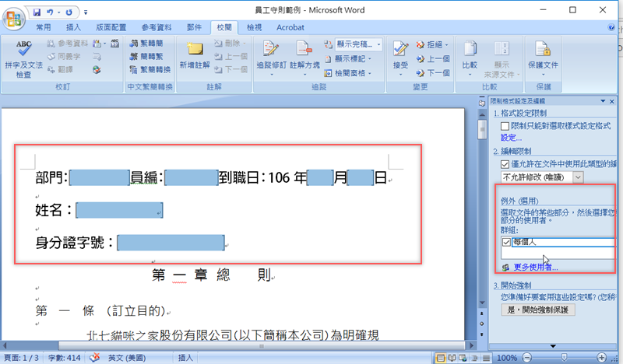Switch to draft view in status bar
The width and height of the screenshot is (623, 364).
click(x=486, y=358)
